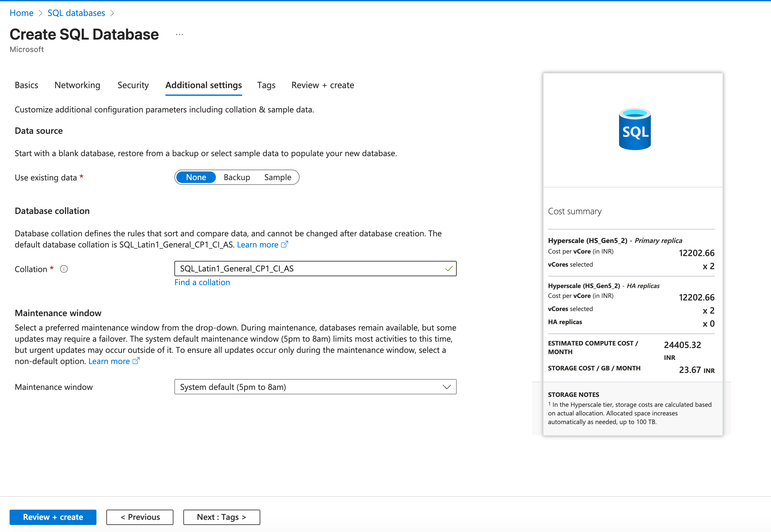Open the Security tab
The image size is (771, 532).
133,85
